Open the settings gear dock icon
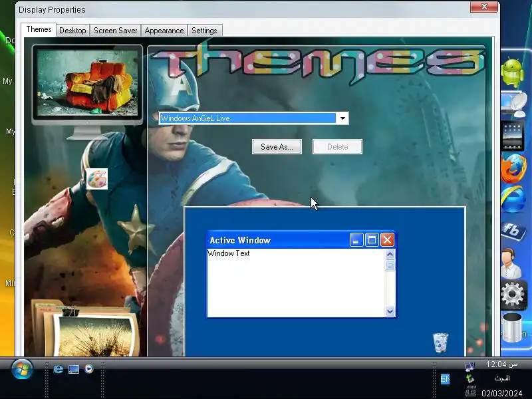 coord(513,295)
